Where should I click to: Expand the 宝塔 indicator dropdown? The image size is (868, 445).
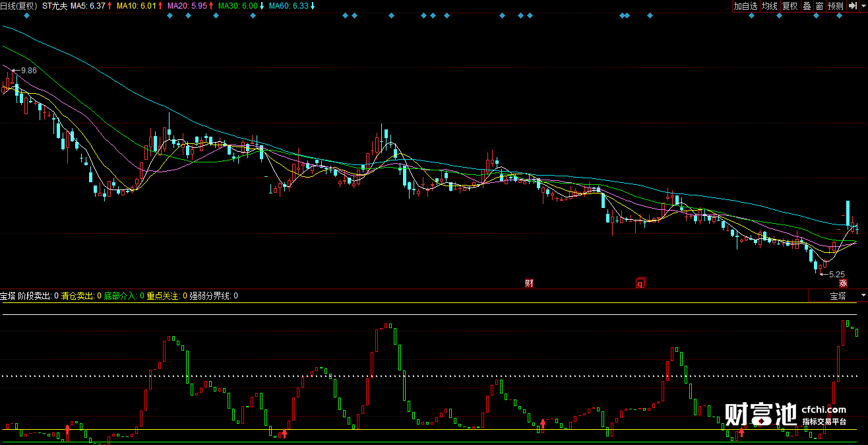pyautogui.click(x=863, y=296)
